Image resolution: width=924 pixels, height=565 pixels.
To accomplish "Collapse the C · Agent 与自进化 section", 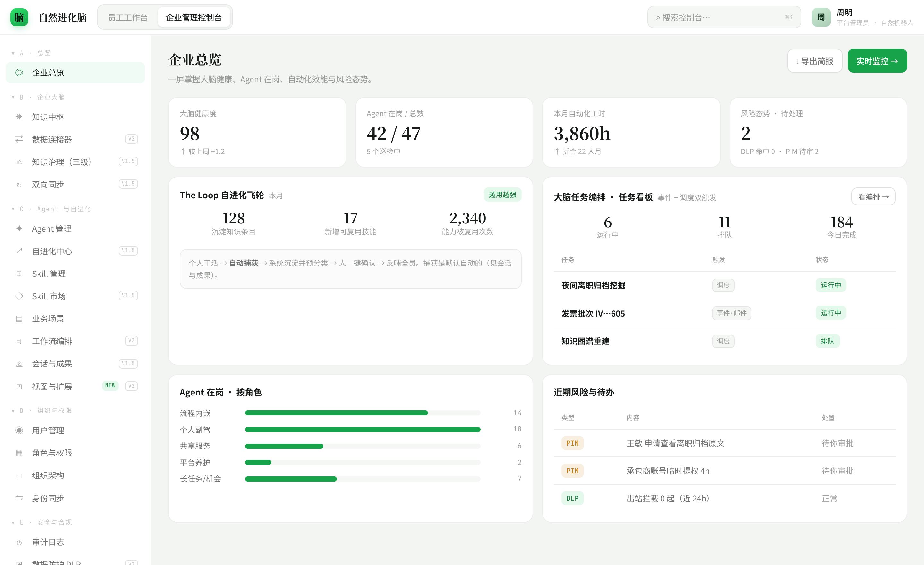I will [x=13, y=209].
